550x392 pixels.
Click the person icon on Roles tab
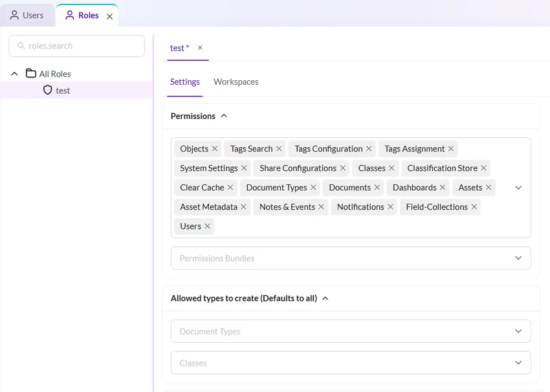click(x=70, y=15)
